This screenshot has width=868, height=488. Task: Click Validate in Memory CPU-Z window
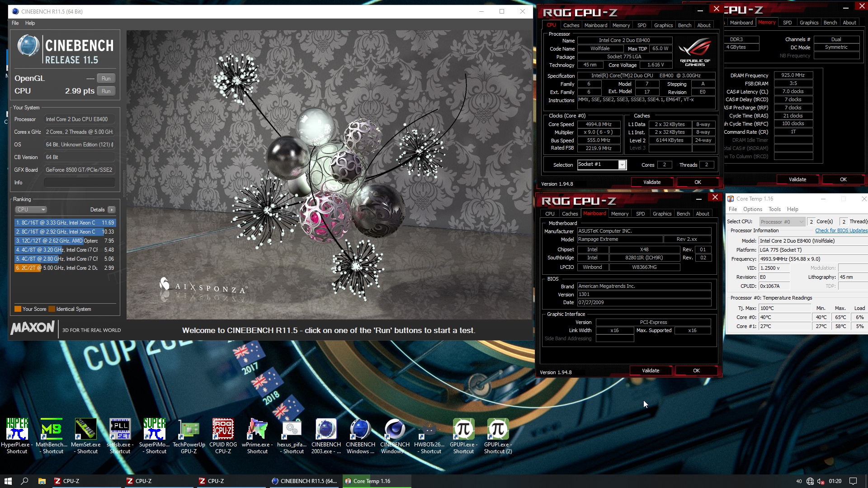tap(797, 179)
